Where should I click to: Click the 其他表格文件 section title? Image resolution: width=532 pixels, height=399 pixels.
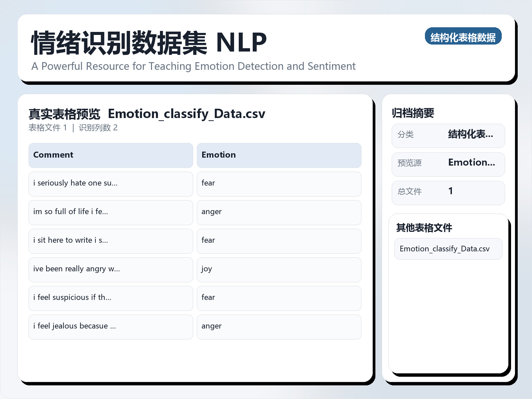425,228
